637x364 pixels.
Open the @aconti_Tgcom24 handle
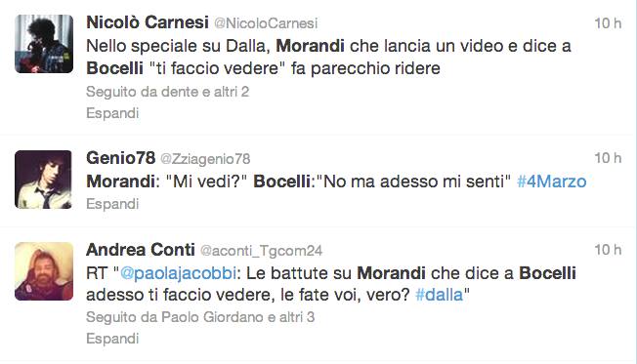(x=261, y=251)
